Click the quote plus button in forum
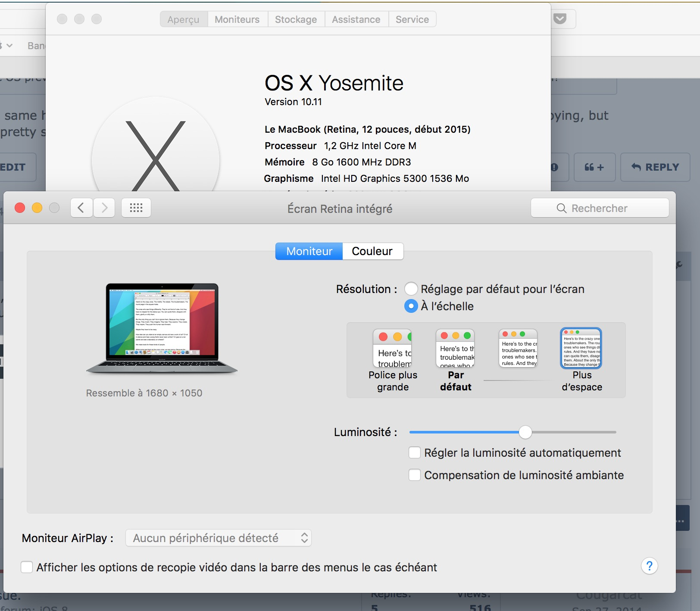The image size is (700, 611). coord(594,167)
